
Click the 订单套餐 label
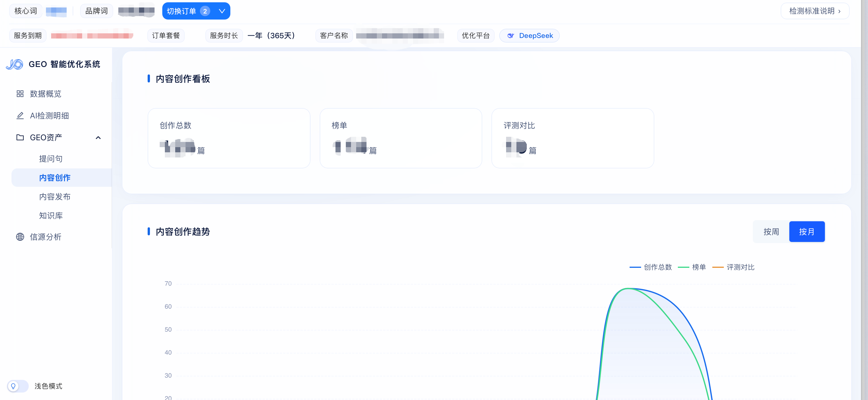pos(166,36)
